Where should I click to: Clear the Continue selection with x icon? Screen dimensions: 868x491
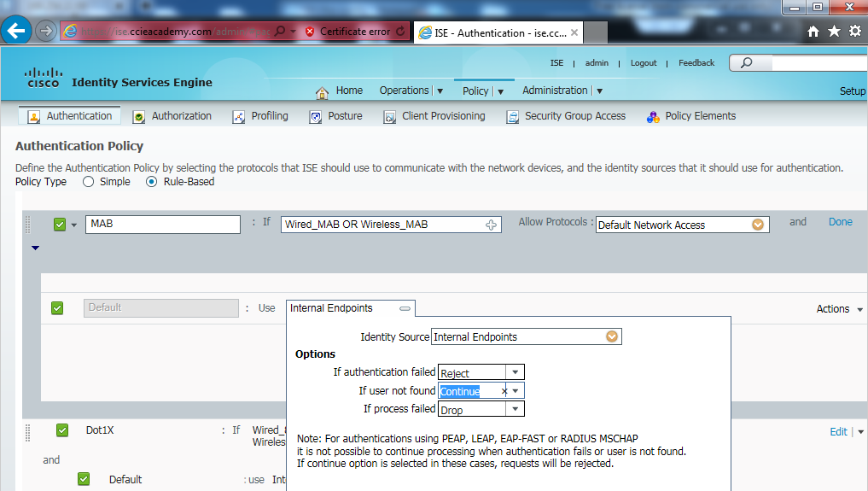coord(504,391)
